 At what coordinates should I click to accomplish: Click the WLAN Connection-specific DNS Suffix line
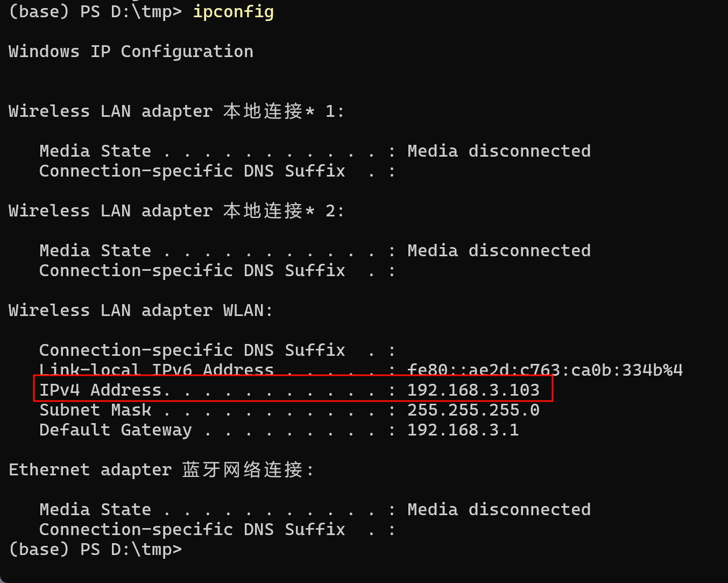pyautogui.click(x=192, y=350)
